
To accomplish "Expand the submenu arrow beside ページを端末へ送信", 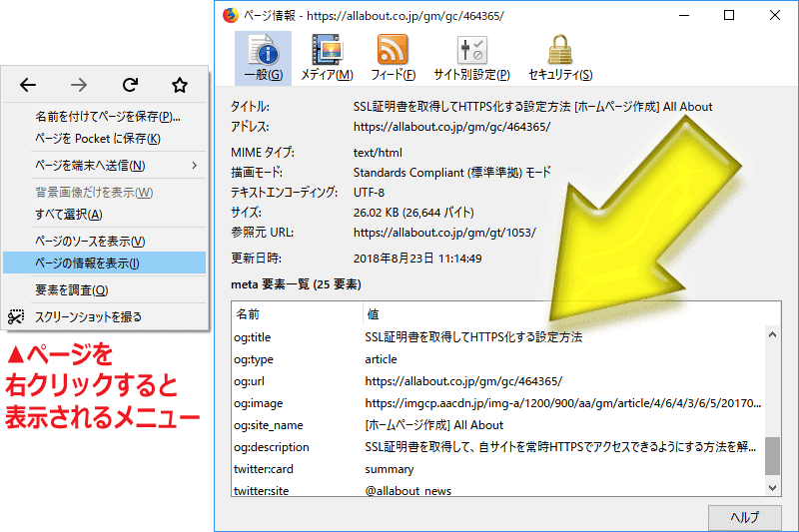I will pos(194,166).
